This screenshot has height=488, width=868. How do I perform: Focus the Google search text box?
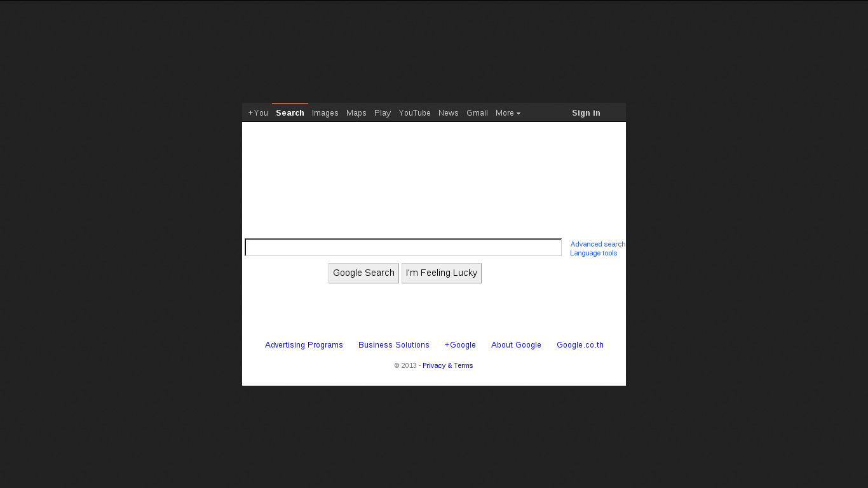tap(403, 247)
